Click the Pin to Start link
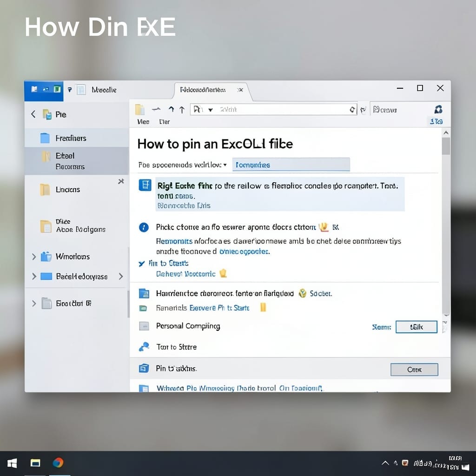476x476 pixels. click(x=168, y=263)
